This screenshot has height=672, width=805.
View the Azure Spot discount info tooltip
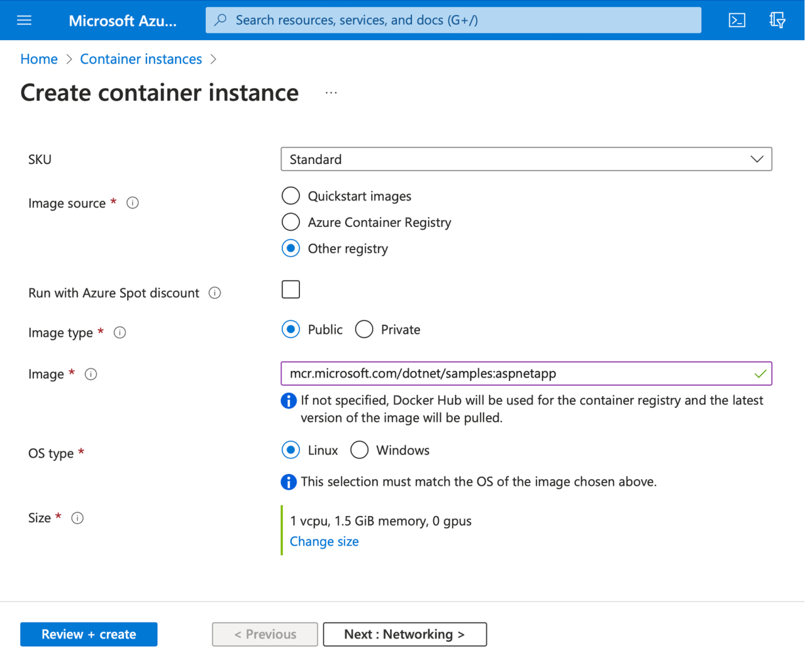(x=214, y=292)
